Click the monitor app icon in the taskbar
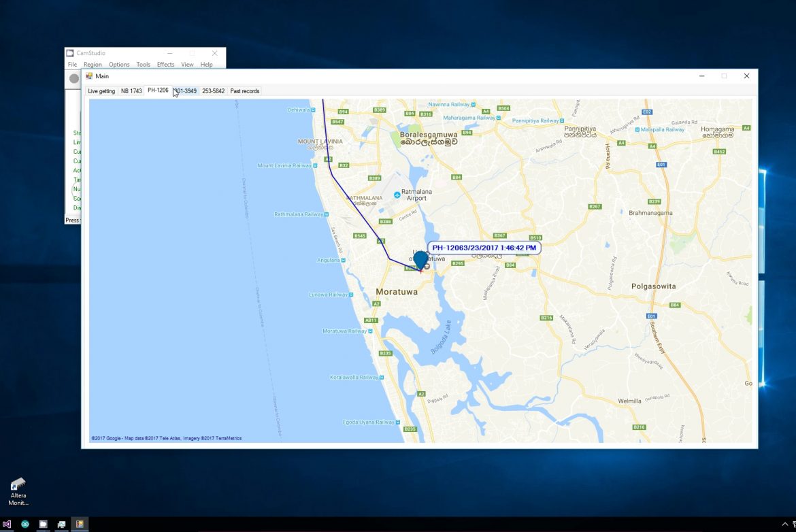Screen dimensions: 796x532 [61, 525]
